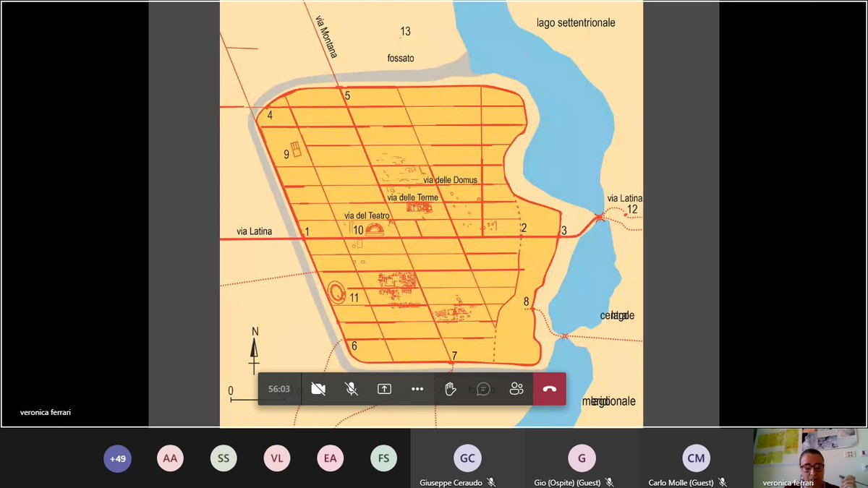Select the SS participant avatar

(x=224, y=458)
